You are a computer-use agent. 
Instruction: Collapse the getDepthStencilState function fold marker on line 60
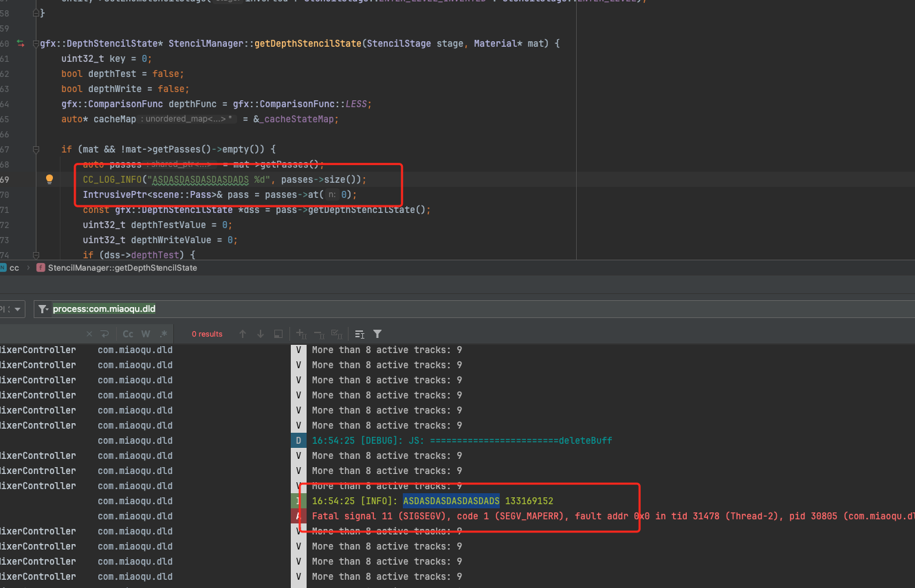(35, 43)
